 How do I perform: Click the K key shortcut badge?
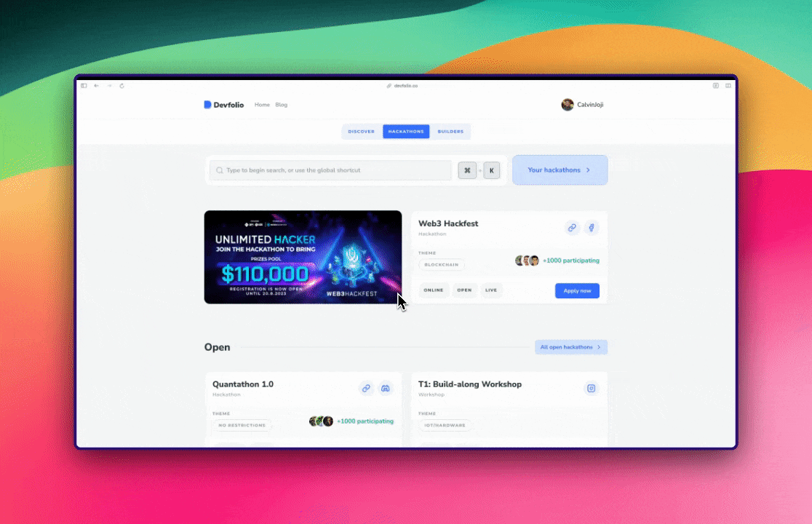click(491, 170)
